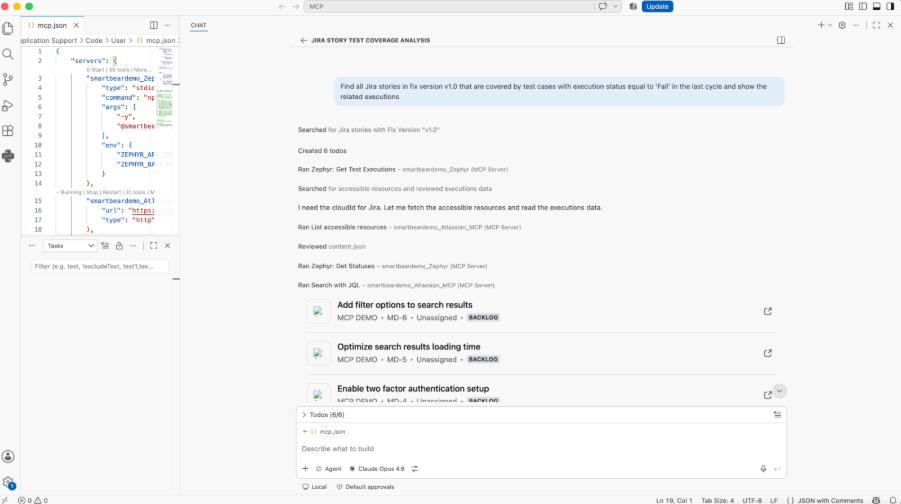
Task: Click Describe what to build input
Action: pos(540,449)
